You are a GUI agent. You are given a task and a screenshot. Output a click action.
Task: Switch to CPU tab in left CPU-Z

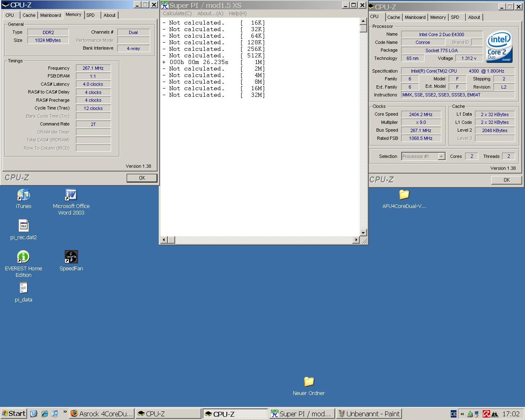pyautogui.click(x=10, y=15)
